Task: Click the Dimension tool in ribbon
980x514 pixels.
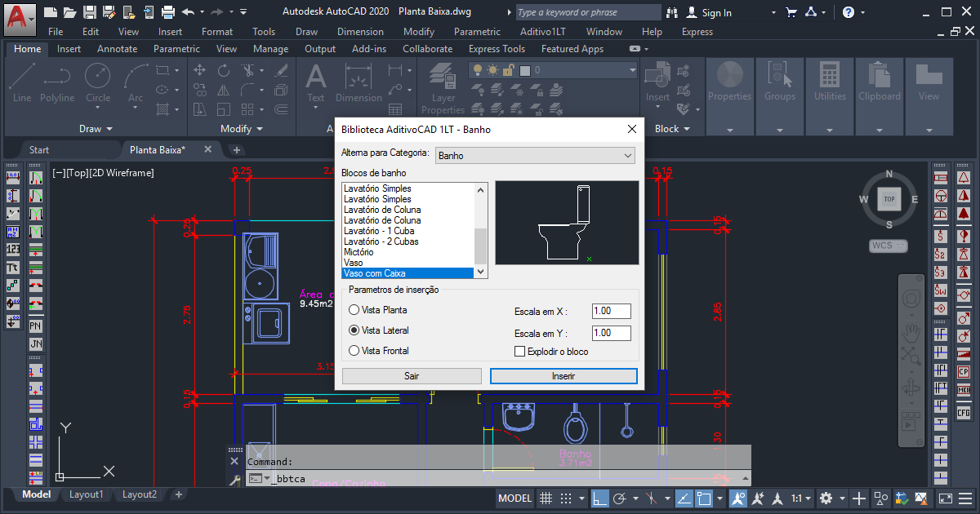Action: point(359,83)
